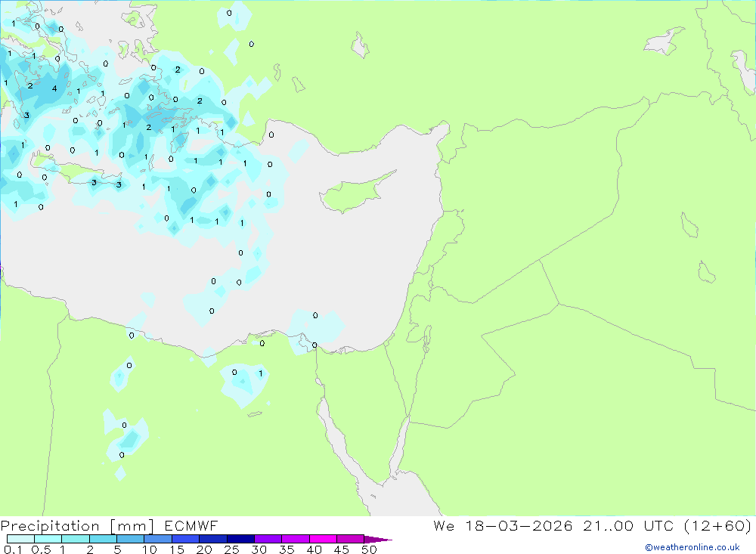This screenshot has width=756, height=554.
Task: Pick the 10–15 mm blue legend swatch
Action: 158,539
